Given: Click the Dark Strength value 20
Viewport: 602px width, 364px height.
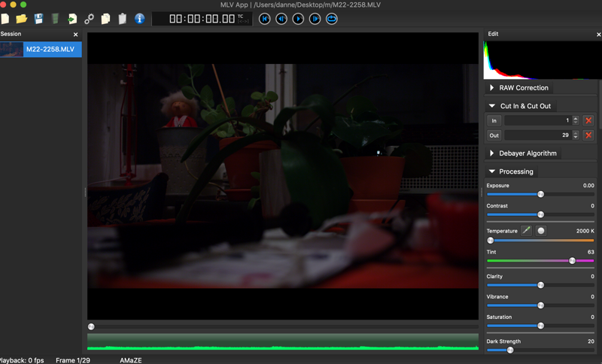Looking at the screenshot, I should click(591, 341).
